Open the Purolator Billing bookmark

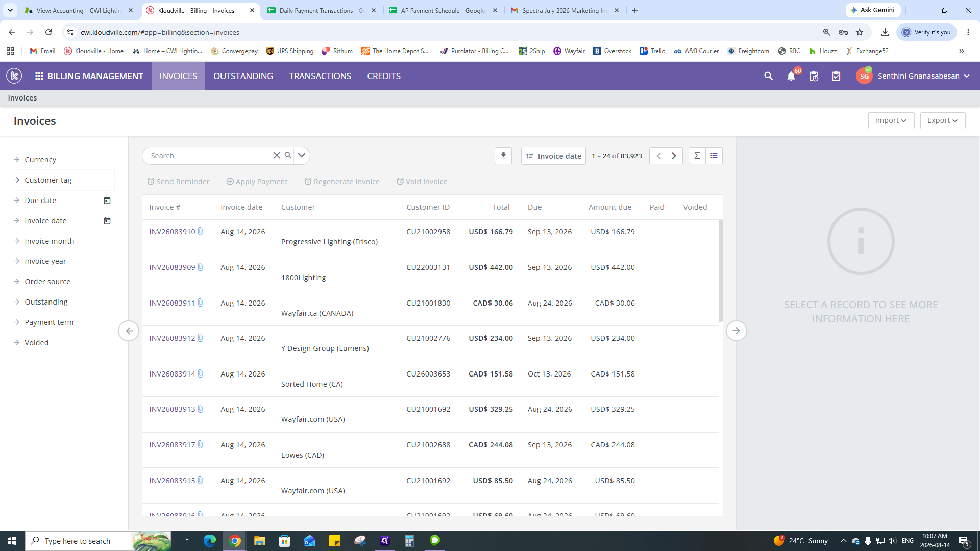475,51
